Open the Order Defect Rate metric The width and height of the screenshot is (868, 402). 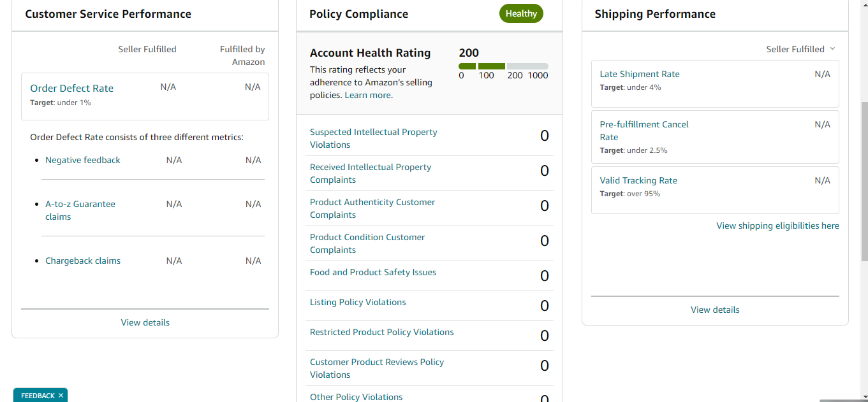point(72,89)
